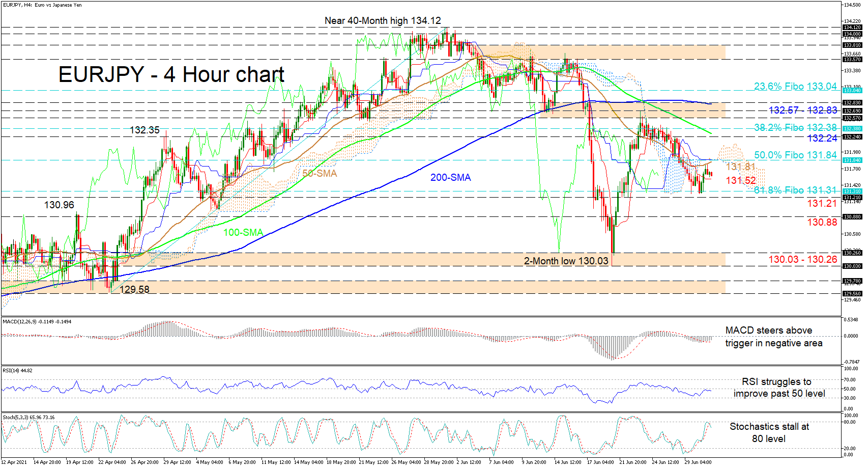
Task: Select the '50.0% Fibo 131.84' label
Action: (x=795, y=155)
